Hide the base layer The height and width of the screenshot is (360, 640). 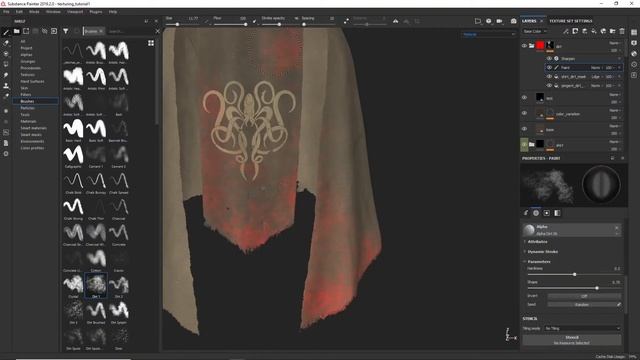[524, 129]
